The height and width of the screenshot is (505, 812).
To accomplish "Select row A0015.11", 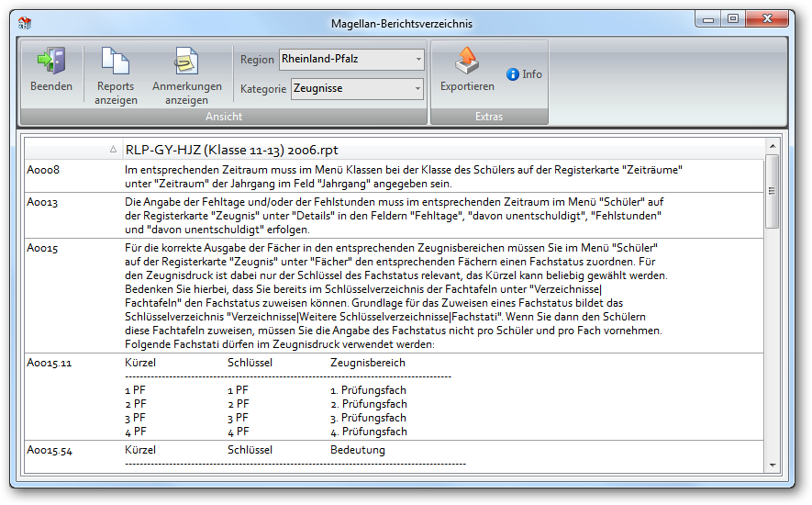I will pos(394,397).
